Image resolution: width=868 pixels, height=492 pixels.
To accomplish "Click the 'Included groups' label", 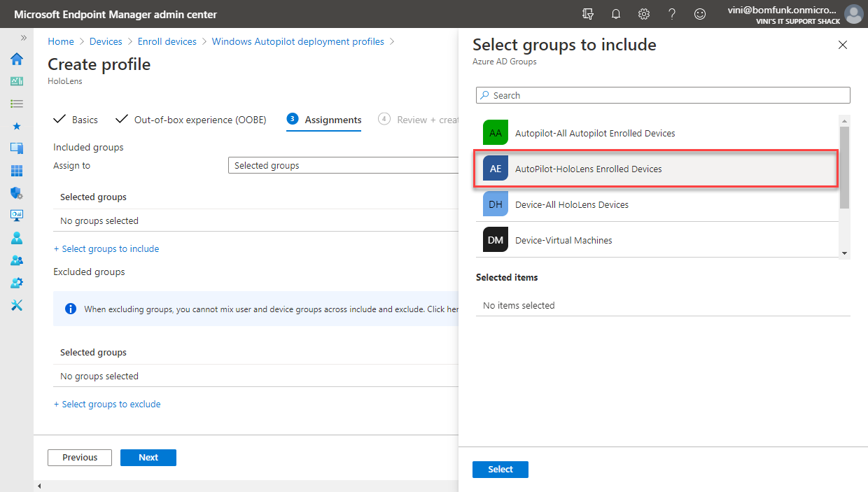I will pos(88,147).
